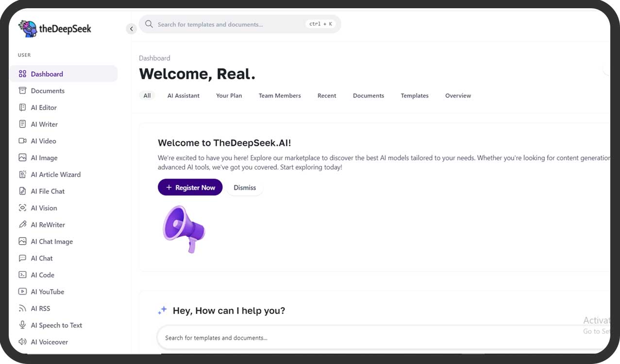
Task: Click the AI Video camera icon
Action: pos(22,141)
